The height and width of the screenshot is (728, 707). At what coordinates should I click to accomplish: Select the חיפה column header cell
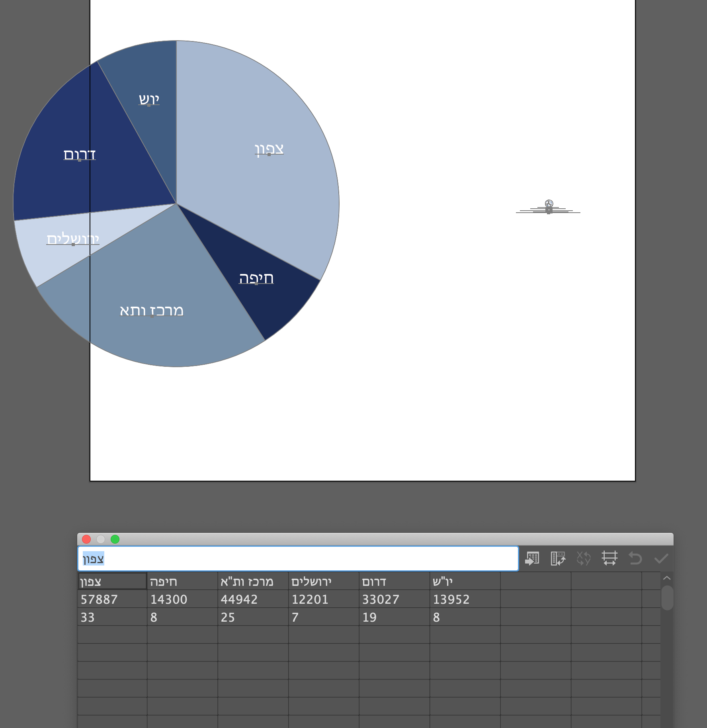tap(182, 581)
